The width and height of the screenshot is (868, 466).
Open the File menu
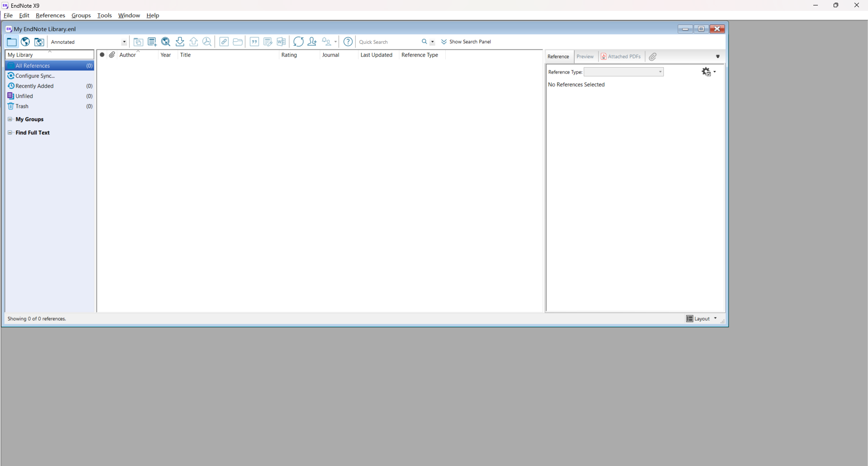8,15
